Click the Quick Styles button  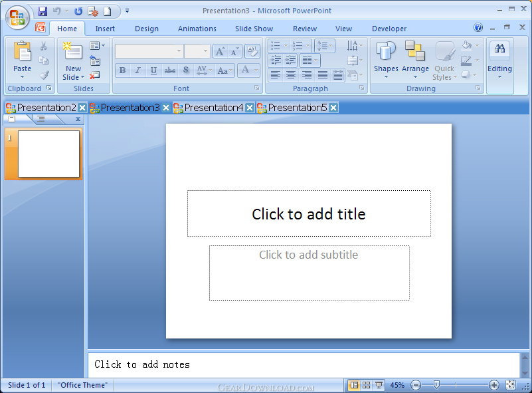pyautogui.click(x=444, y=61)
